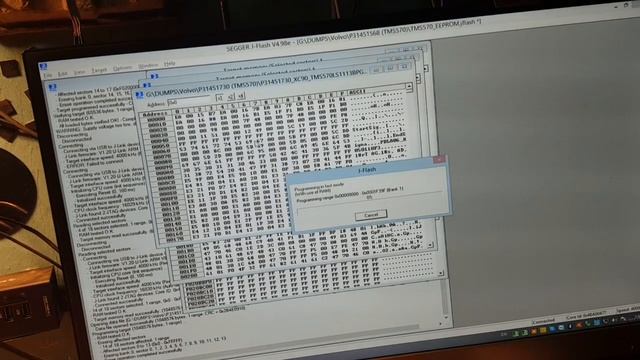The image size is (640, 360).
Task: Click the Address input field
Action: 189,100
